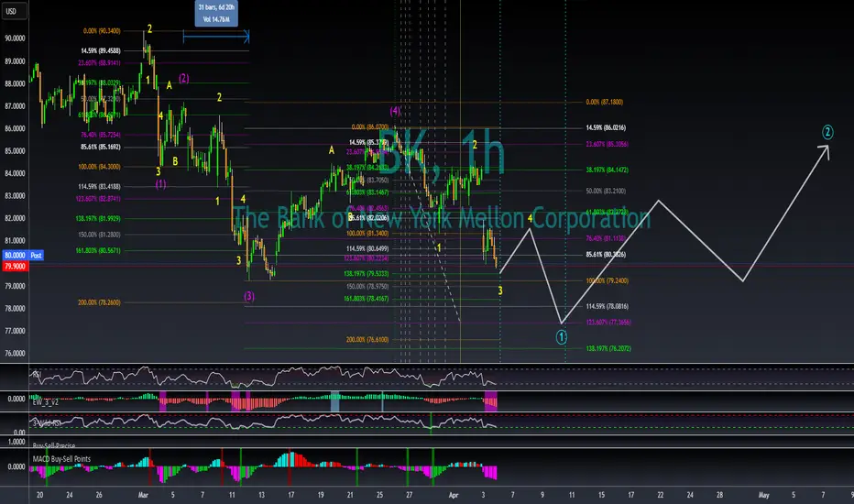Select the magenta (2) wave label
This screenshot has width=854, height=504.
point(184,78)
